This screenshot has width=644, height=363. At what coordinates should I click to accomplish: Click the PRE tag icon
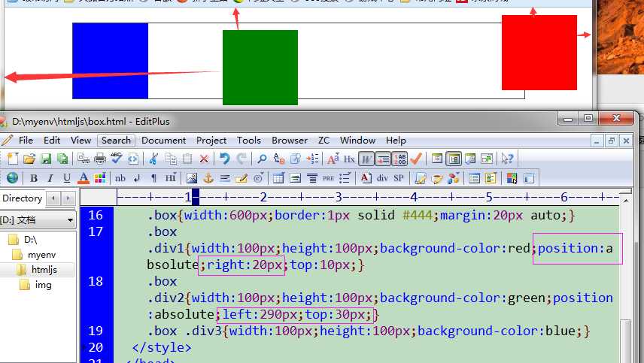(328, 178)
